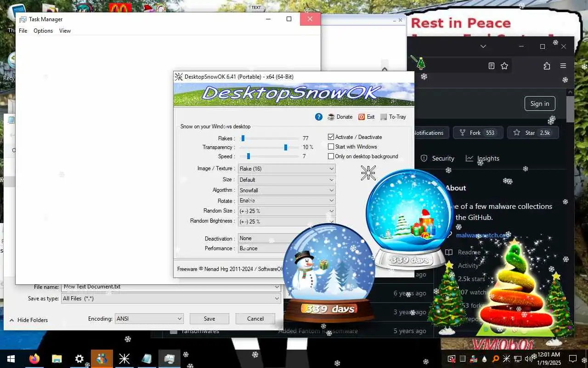Open the Random Brightness dropdown

[x=287, y=222]
